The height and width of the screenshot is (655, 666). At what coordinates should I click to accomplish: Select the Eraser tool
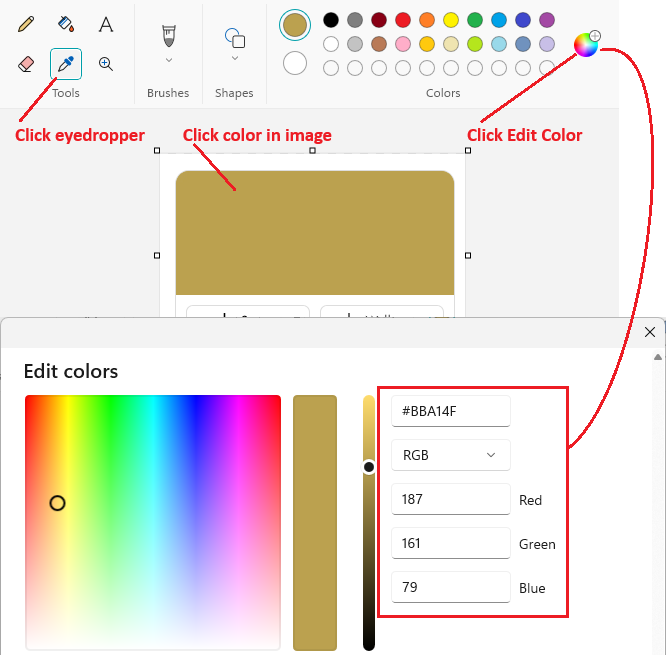click(26, 64)
